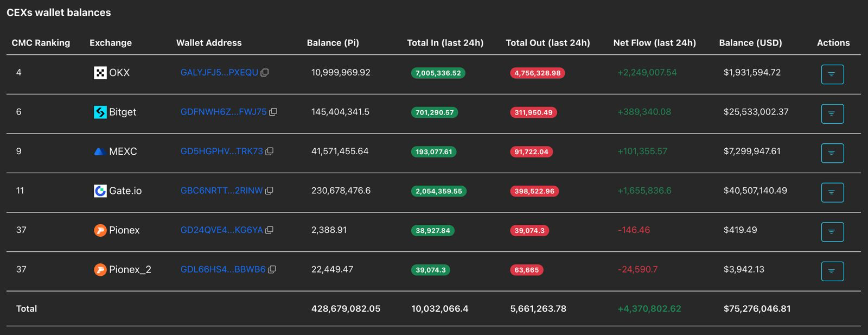Sort by Balance (Pi) column header

point(333,43)
